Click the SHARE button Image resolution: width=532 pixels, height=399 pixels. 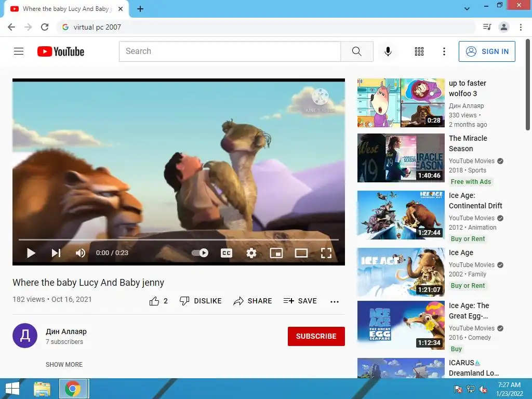(253, 301)
